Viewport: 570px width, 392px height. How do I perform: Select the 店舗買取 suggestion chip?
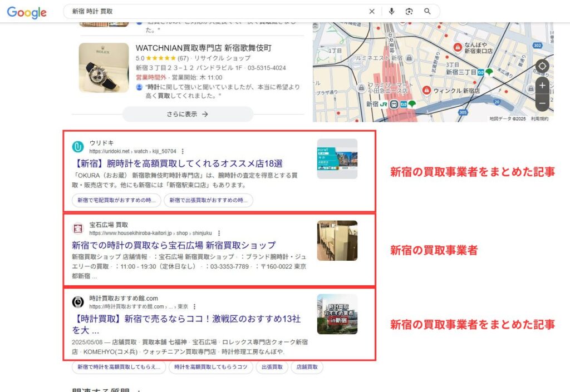(306, 367)
